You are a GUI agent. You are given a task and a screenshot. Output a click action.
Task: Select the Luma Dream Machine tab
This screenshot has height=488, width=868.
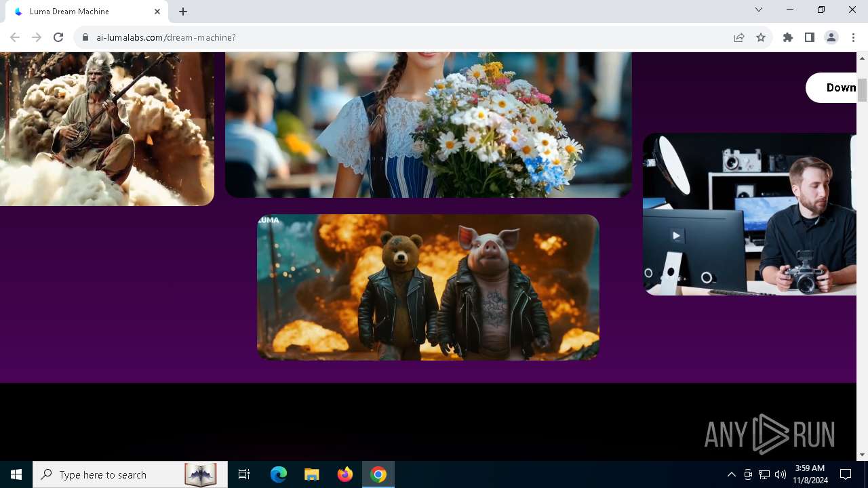[x=86, y=12]
